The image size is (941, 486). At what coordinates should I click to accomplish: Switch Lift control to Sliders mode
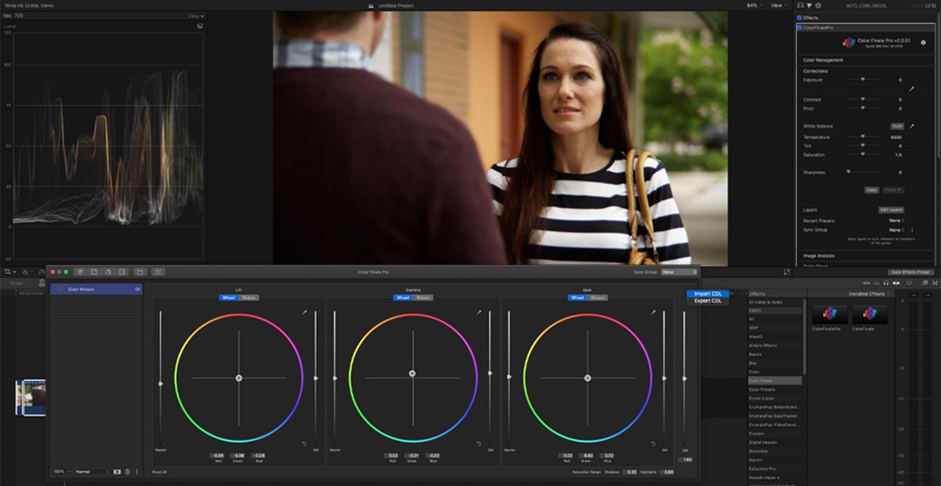249,298
